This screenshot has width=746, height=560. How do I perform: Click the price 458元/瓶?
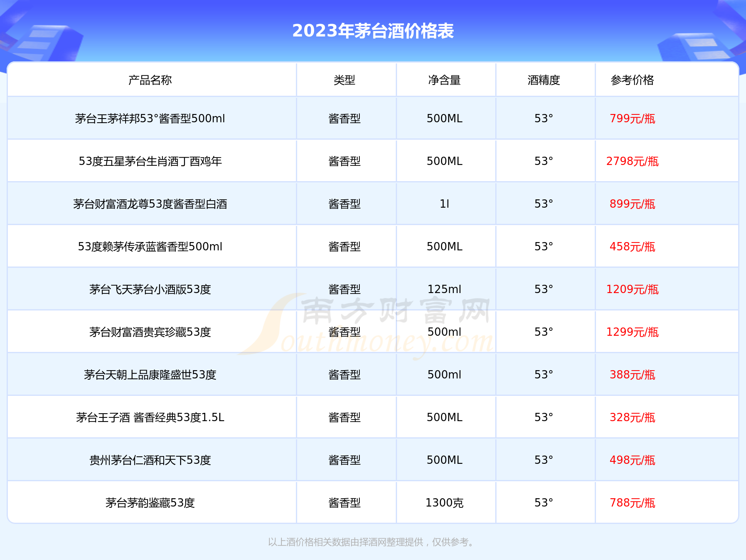pyautogui.click(x=632, y=247)
